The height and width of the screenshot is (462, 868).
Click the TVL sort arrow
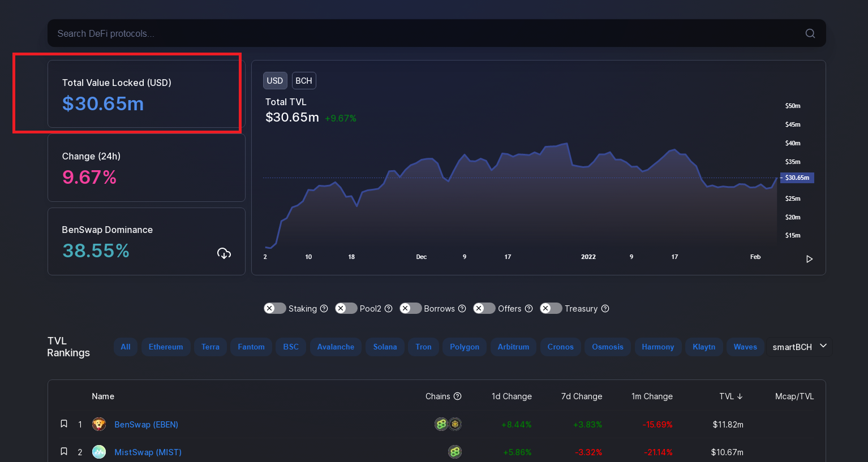(x=740, y=396)
